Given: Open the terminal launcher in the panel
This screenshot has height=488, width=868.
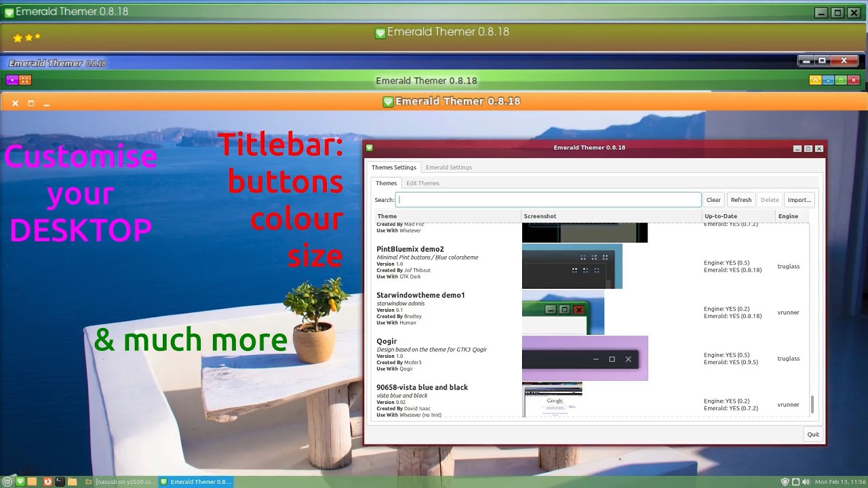Looking at the screenshot, I should [x=60, y=482].
